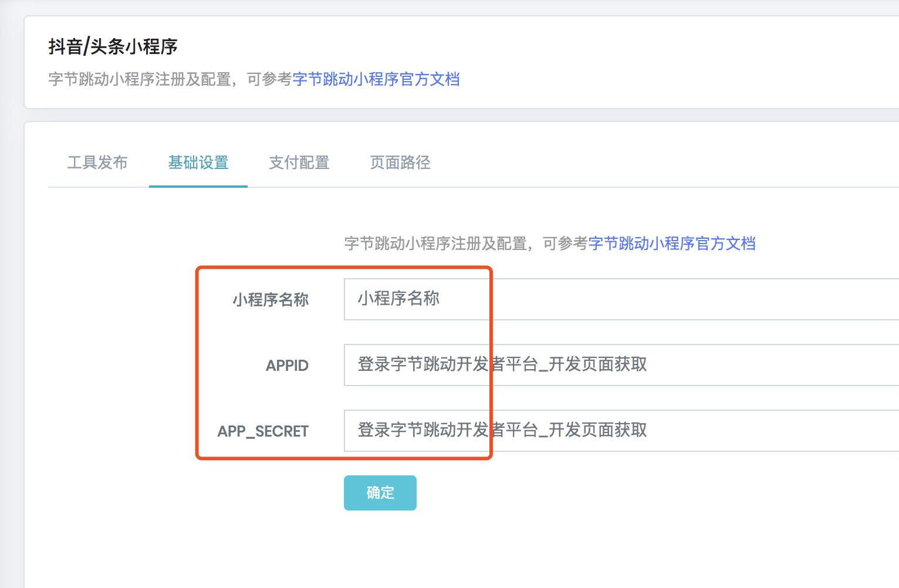The image size is (899, 588).
Task: Click the APP_SECRET field label
Action: tap(263, 431)
